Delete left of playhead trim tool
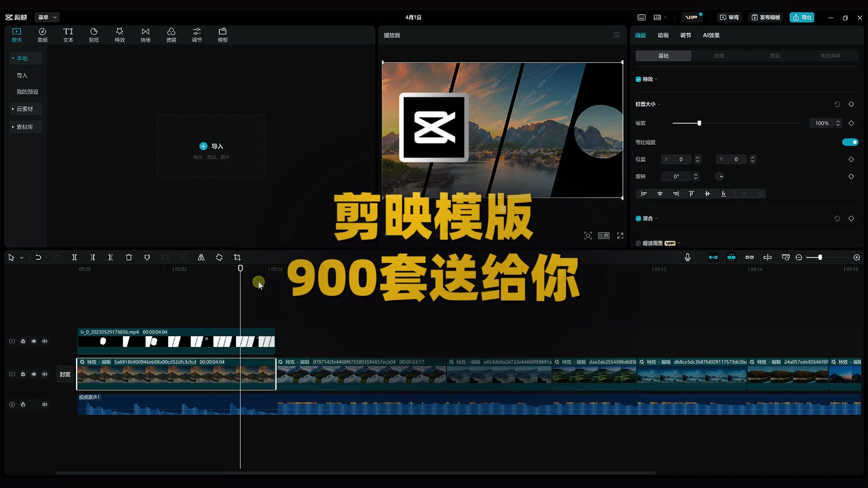 pos(93,258)
